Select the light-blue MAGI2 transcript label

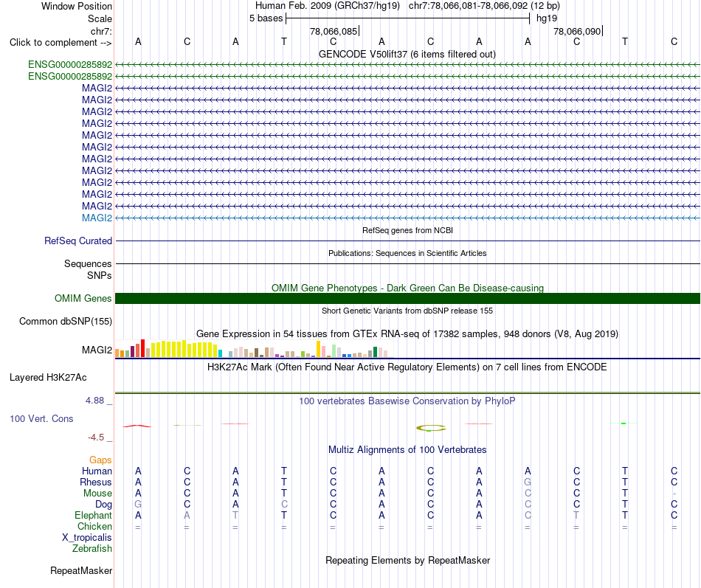click(x=97, y=218)
